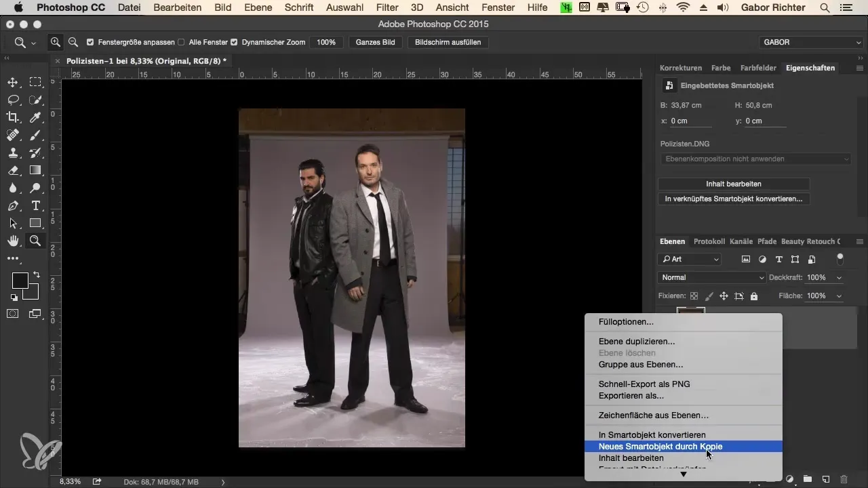Open the Edit Toolbar three-dots button
This screenshot has width=868, height=488.
[x=13, y=258]
